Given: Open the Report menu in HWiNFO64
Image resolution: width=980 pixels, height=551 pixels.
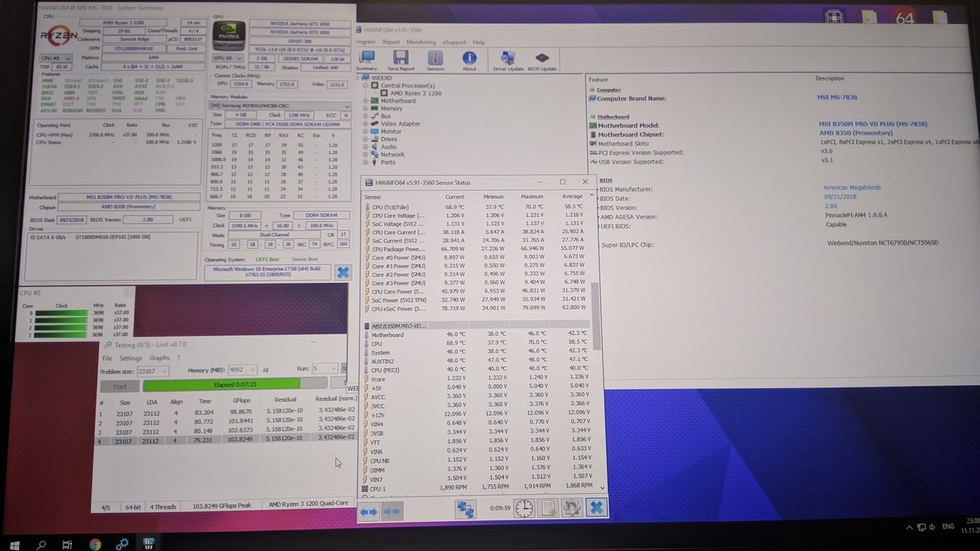Looking at the screenshot, I should click(x=391, y=42).
